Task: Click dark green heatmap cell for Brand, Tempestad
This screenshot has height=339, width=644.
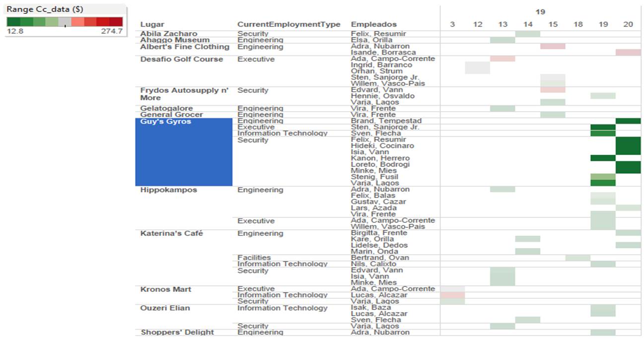Action: tap(628, 121)
